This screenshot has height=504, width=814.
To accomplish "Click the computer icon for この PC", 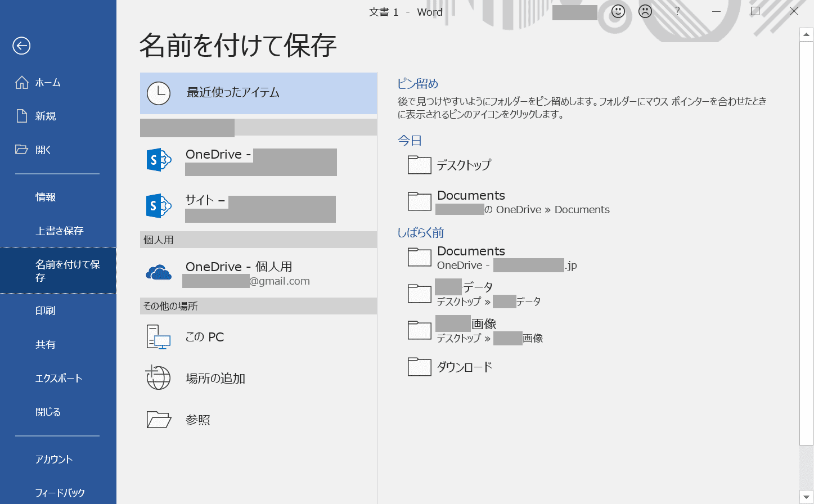I will tap(158, 337).
